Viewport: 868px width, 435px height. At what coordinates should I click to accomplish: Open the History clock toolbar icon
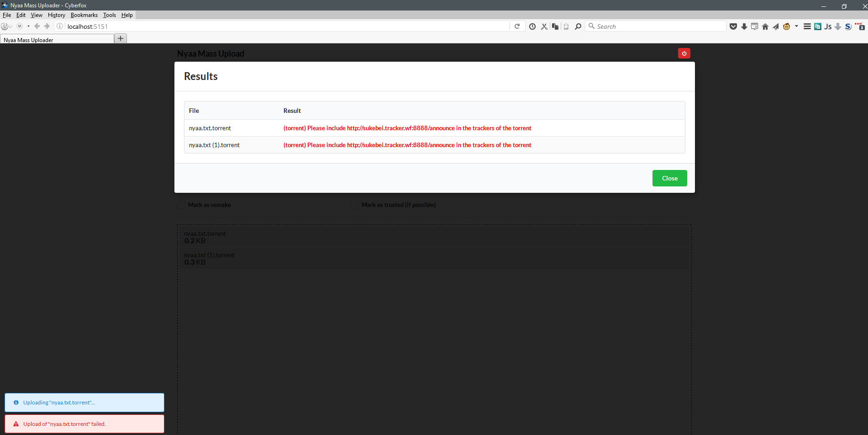pyautogui.click(x=532, y=27)
